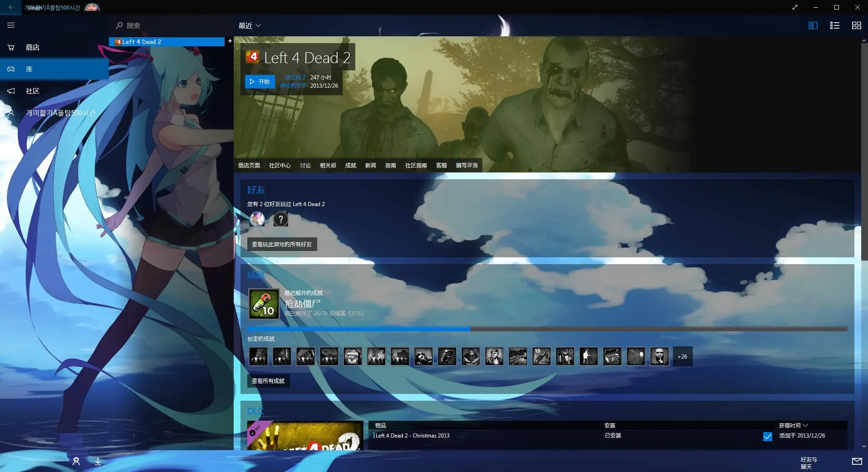
Task: Go back with the arrow icon
Action: [x=11, y=7]
